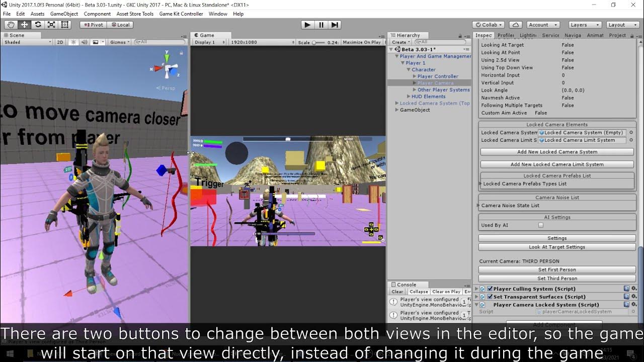Viewport: 644px width, 362px height.
Task: Open the Asset Store Tools menu
Action: click(x=134, y=14)
